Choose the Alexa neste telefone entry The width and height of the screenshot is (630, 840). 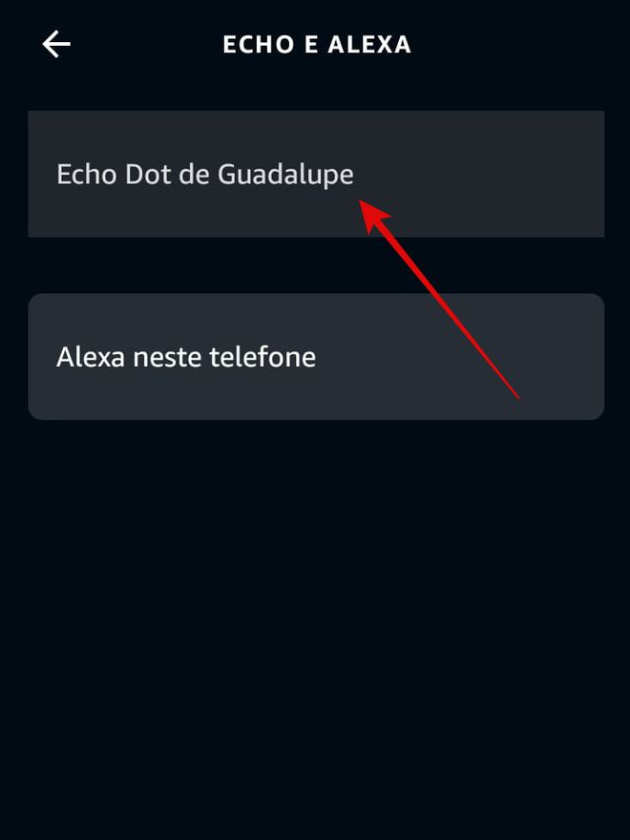(316, 357)
